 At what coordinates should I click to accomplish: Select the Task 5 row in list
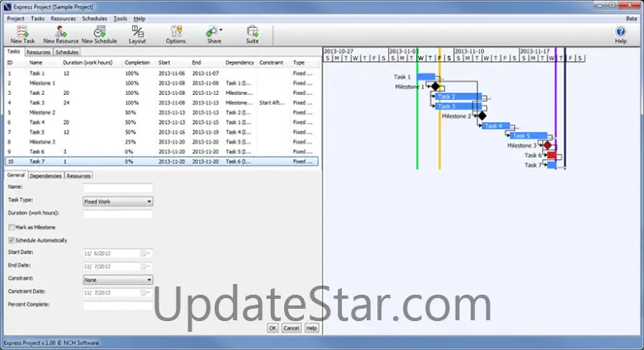162,132
